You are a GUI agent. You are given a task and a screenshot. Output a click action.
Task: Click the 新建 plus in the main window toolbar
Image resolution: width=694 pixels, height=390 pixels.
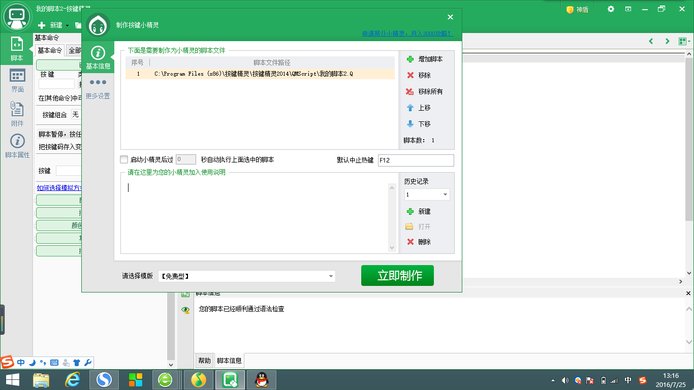(x=42, y=25)
